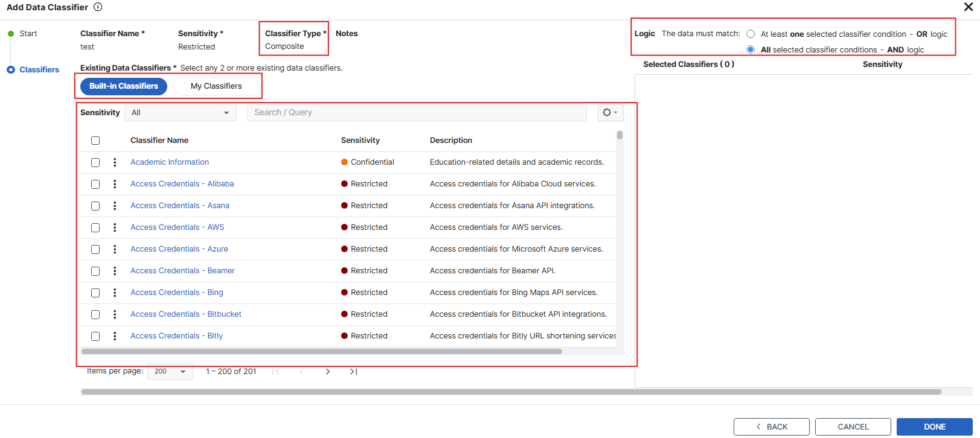The height and width of the screenshot is (438, 980).
Task: Click the info icon beside Add Data Classifier
Action: point(98,7)
